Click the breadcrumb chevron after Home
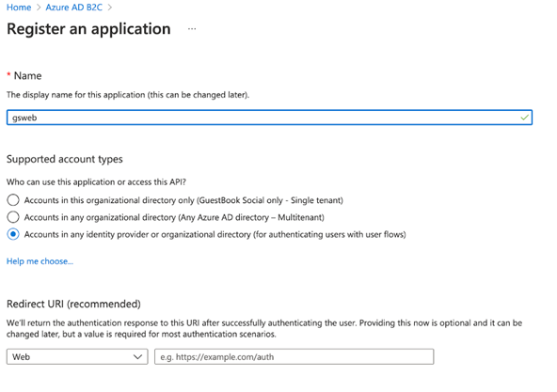This screenshot has height=392, width=557. click(39, 8)
